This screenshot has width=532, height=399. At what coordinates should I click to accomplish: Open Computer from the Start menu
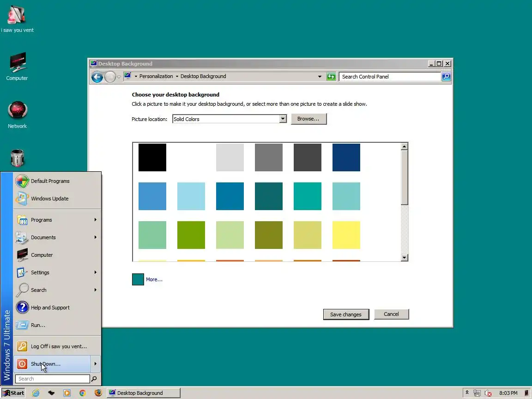[x=57, y=255]
